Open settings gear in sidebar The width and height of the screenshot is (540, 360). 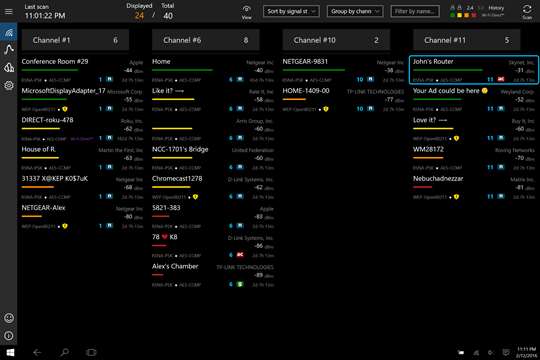pos(9,85)
